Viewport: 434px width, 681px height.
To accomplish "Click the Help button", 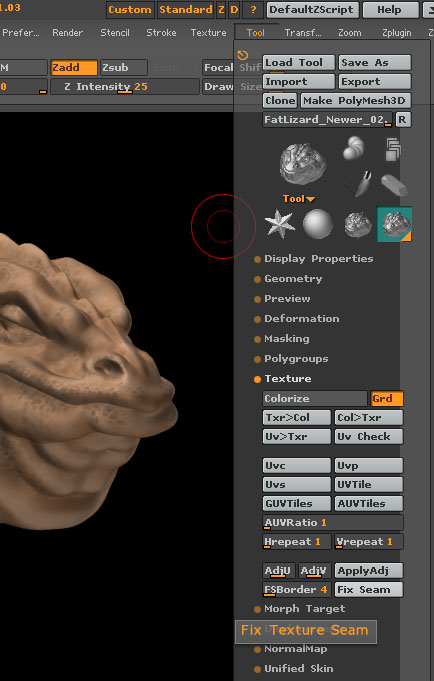I will coord(391,10).
